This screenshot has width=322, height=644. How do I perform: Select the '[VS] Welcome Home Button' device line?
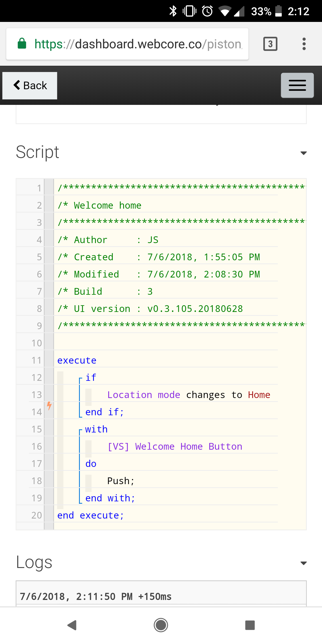175,447
